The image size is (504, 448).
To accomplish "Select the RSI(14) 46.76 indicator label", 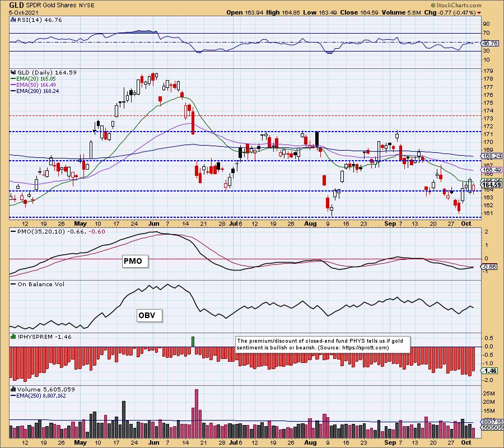I will [x=39, y=20].
